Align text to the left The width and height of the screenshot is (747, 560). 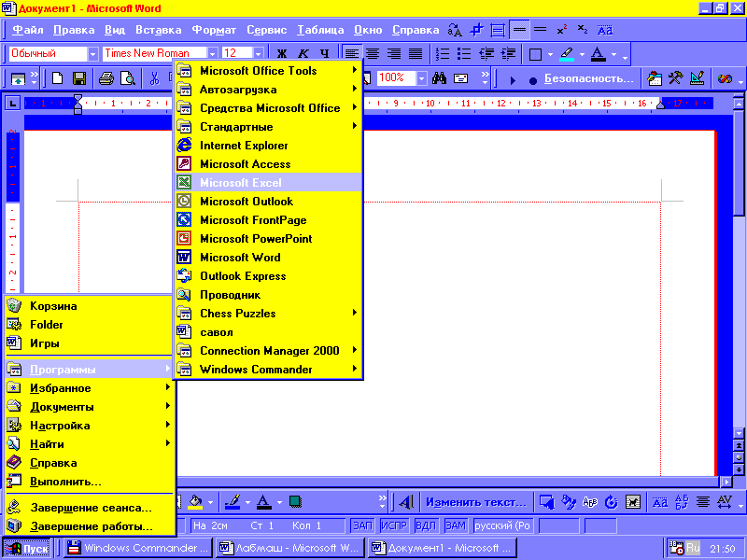point(352,54)
